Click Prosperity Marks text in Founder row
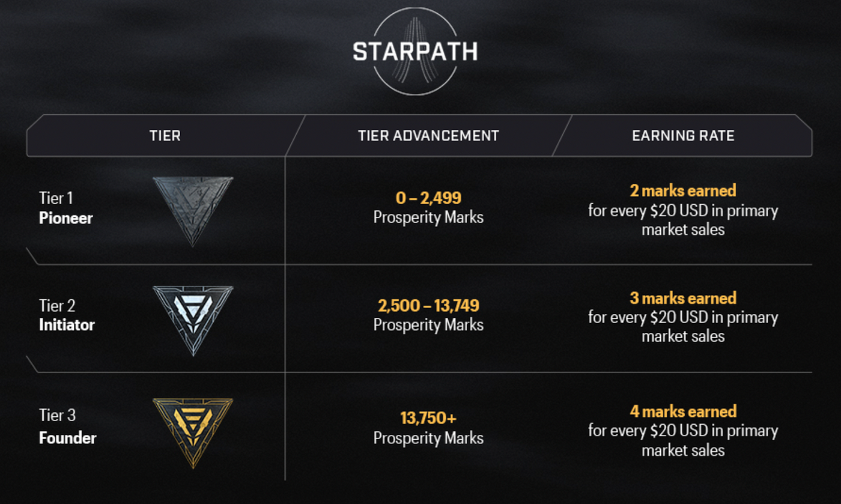The height and width of the screenshot is (504, 841). coord(428,438)
